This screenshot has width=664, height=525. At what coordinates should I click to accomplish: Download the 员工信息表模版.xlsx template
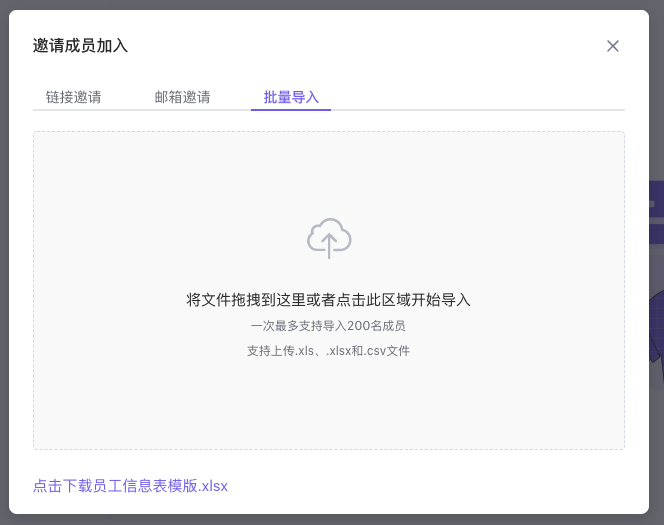(x=130, y=486)
